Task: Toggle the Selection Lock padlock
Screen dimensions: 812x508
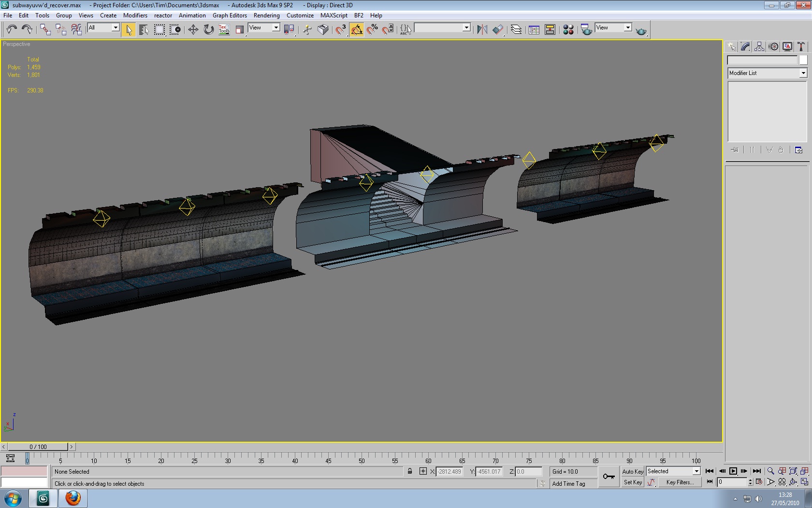Action: click(410, 471)
